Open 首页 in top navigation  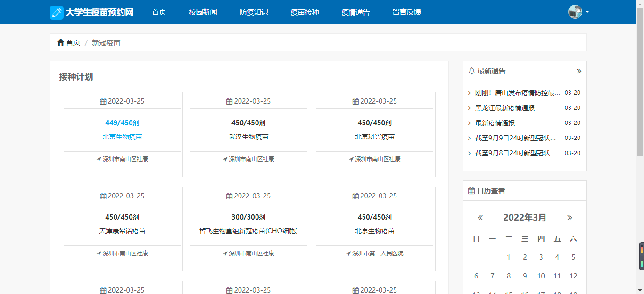coord(159,12)
